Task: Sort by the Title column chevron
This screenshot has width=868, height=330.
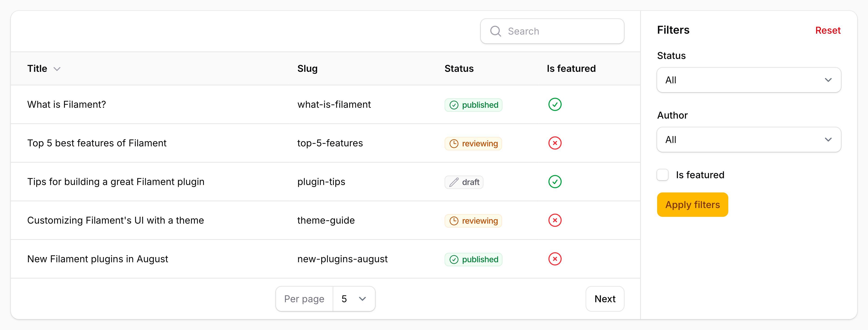Action: pyautogui.click(x=57, y=69)
